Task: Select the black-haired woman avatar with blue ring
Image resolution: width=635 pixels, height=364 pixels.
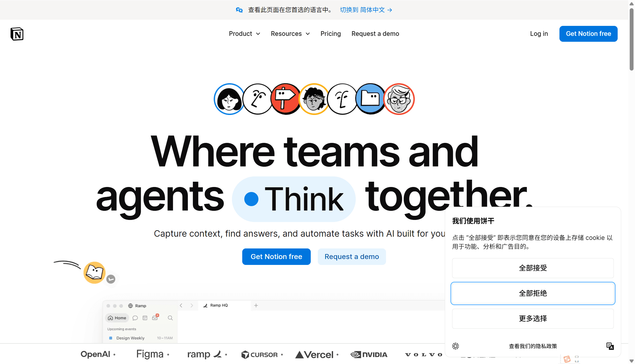Action: click(229, 99)
